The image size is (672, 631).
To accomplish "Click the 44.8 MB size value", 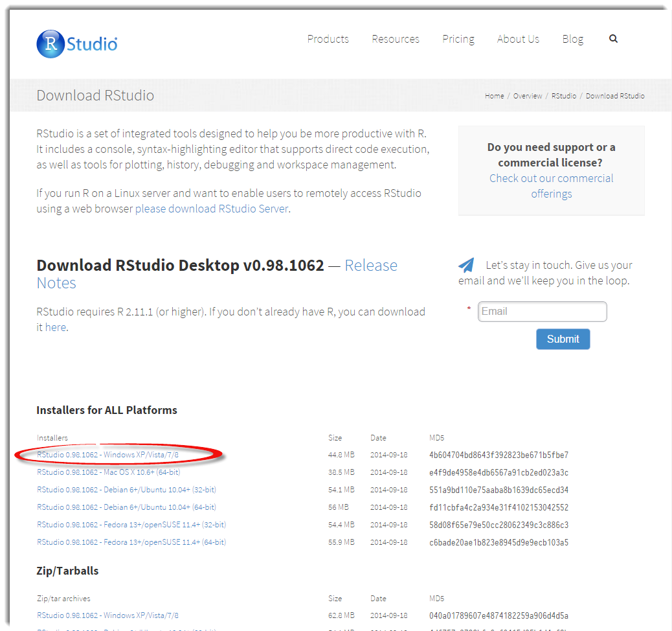I will [x=341, y=455].
